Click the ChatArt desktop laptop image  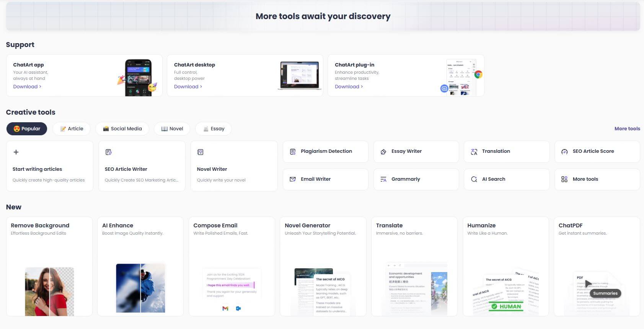tap(300, 75)
